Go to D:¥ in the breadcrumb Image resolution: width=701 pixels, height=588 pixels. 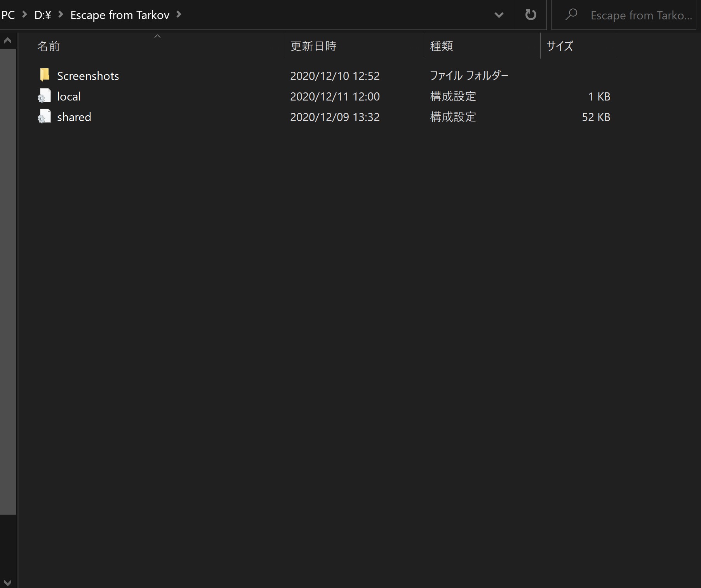[x=43, y=15]
